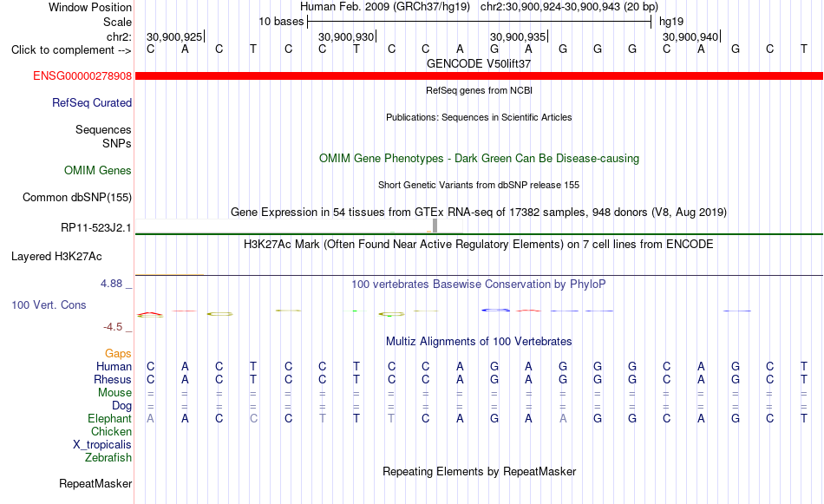Click 'RefSeq genes from NCBI' title
Screen dimensions: 824x504
(x=479, y=90)
